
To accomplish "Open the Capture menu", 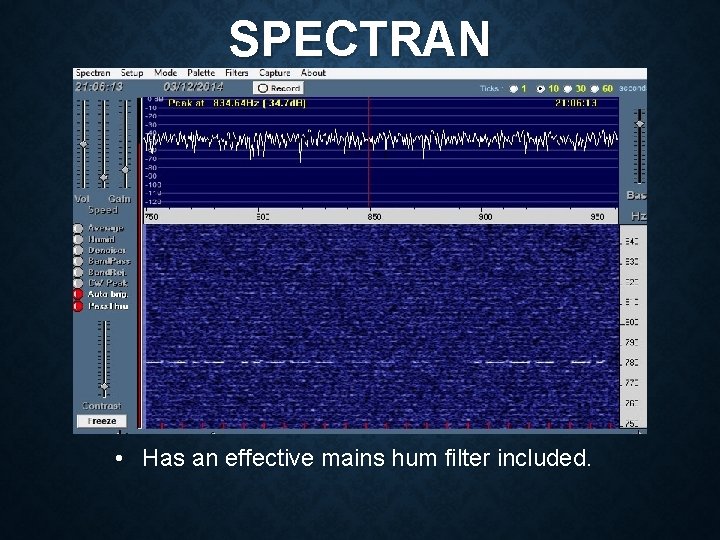I will 275,73.
